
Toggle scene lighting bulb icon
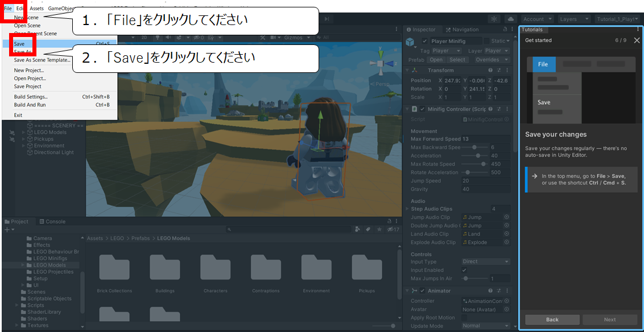pos(157,38)
